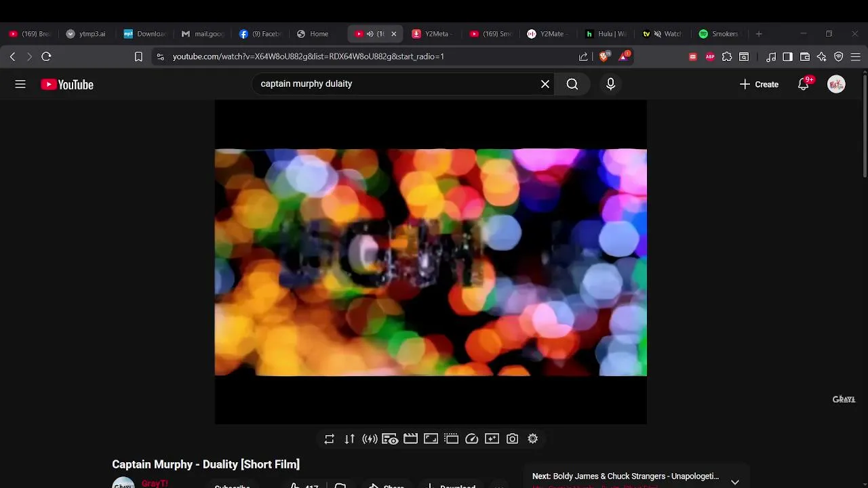The image size is (868, 488).
Task: Switch to the ytmp3.ai tab
Action: 87,34
